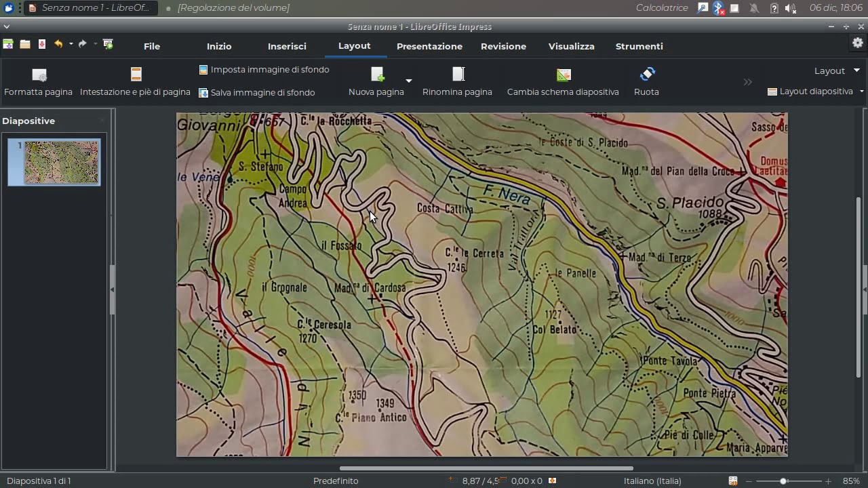Image resolution: width=868 pixels, height=488 pixels.
Task: Click the Diapositiva 1 di 1 status text
Action: point(39,481)
